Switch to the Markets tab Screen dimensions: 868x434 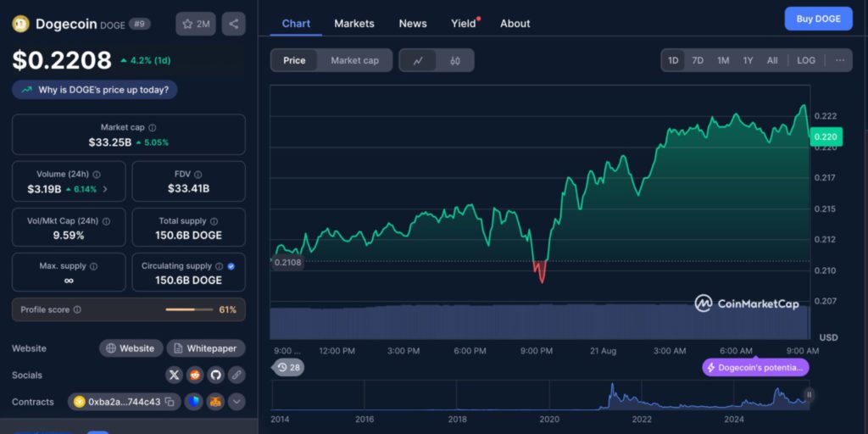(x=354, y=24)
